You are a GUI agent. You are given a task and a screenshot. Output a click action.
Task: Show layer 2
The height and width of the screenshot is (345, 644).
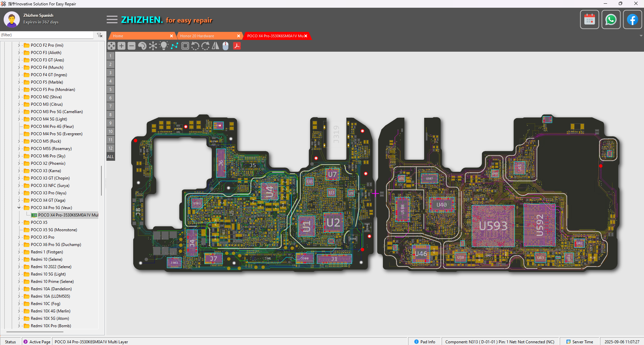click(110, 64)
